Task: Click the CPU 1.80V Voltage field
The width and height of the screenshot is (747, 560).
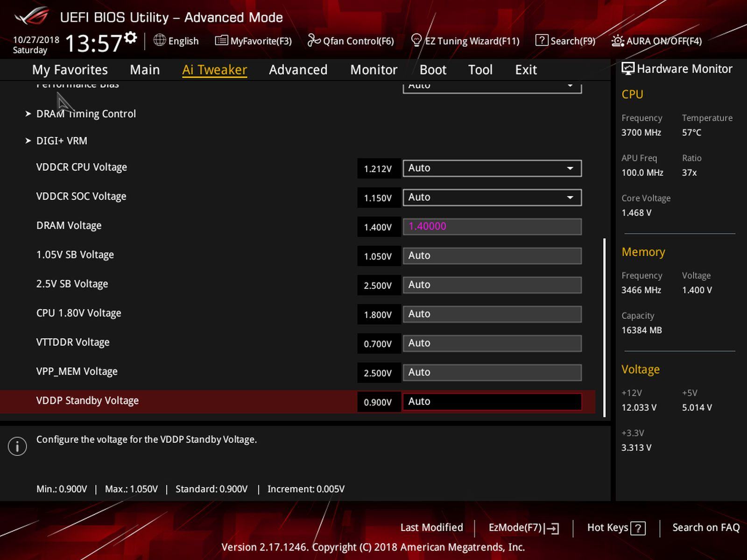Action: pyautogui.click(x=492, y=314)
